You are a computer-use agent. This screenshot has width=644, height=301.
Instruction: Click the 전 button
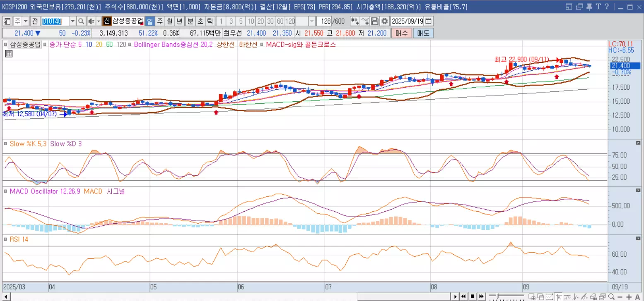coord(35,21)
